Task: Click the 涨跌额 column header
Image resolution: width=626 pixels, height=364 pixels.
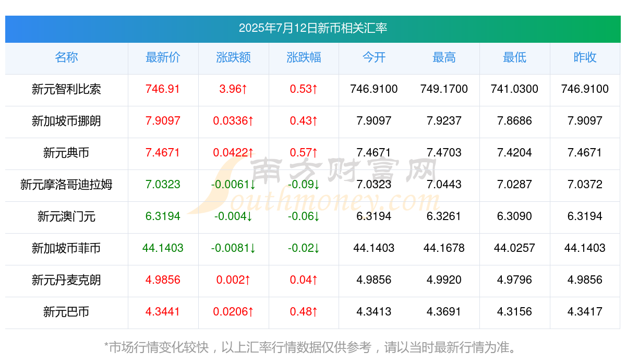Action: (x=233, y=57)
